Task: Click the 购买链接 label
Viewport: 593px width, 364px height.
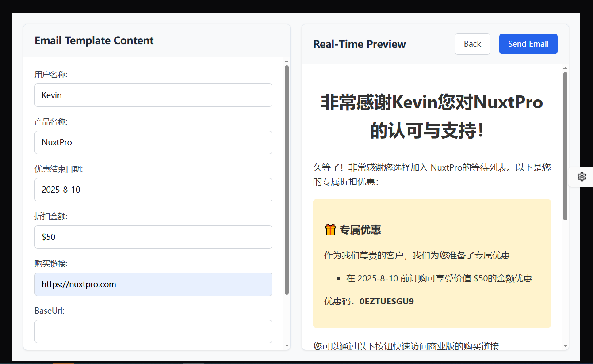Action: (x=51, y=264)
